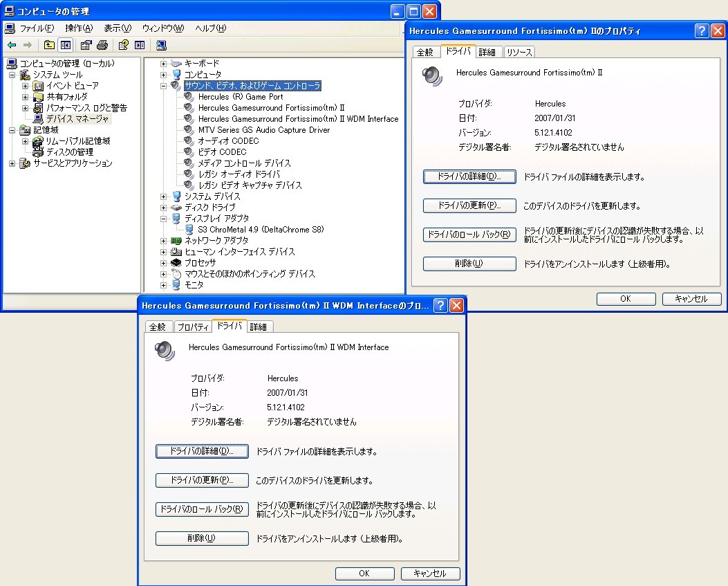Screen dimensions: 728x586
Task: Click the Help toolbar icon
Action: pos(123,45)
